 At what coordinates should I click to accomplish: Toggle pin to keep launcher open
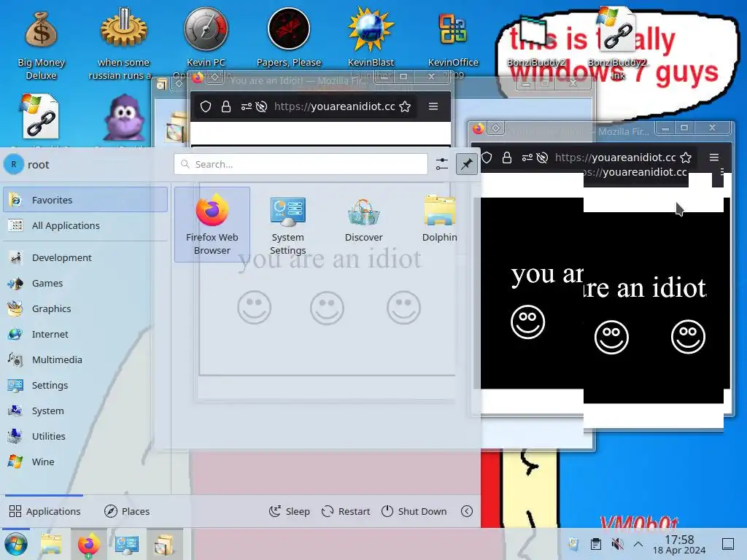(466, 164)
